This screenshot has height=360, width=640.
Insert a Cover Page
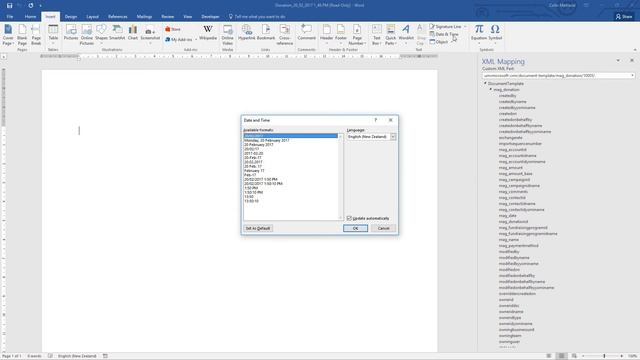pyautogui.click(x=8, y=35)
